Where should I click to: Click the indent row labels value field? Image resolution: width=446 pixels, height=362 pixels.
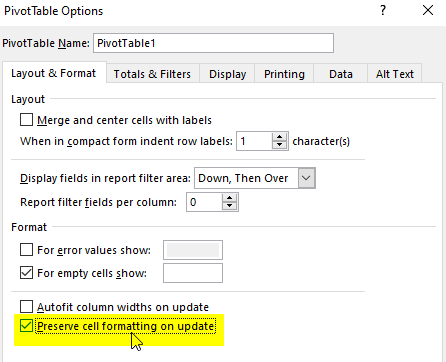coord(254,141)
